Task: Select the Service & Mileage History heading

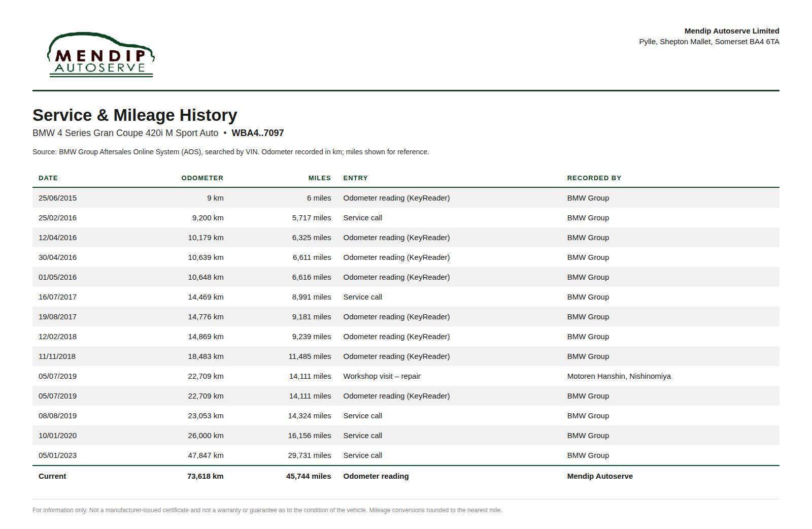Action: [x=135, y=115]
